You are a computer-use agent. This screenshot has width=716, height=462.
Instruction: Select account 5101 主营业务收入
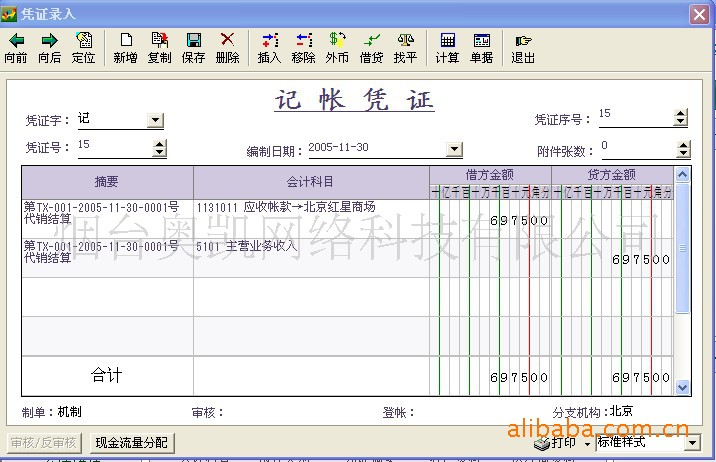point(247,247)
